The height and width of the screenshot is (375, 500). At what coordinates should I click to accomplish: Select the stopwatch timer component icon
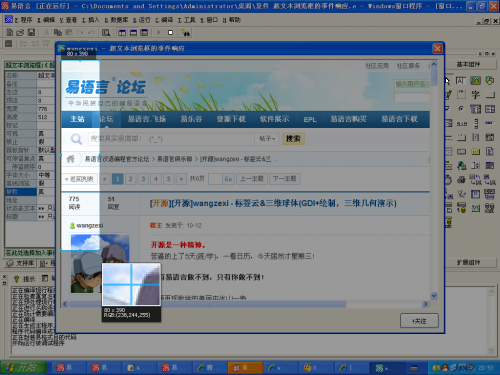tap(448, 180)
